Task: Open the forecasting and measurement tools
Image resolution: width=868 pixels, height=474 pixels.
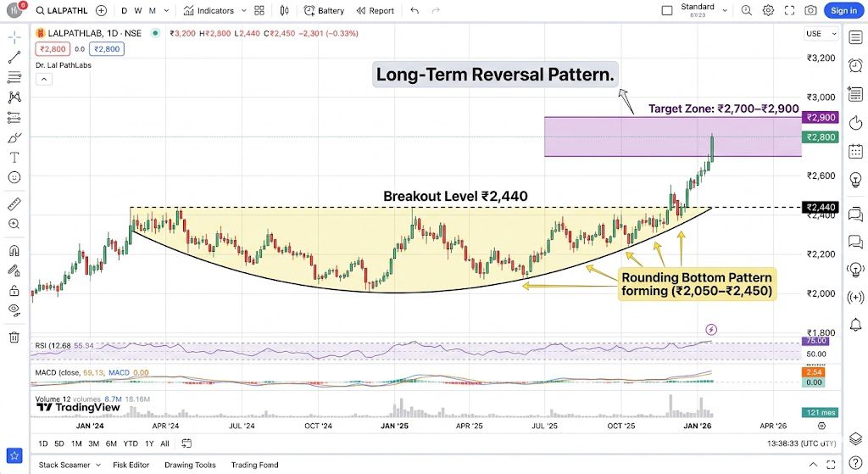Action: tap(14, 117)
